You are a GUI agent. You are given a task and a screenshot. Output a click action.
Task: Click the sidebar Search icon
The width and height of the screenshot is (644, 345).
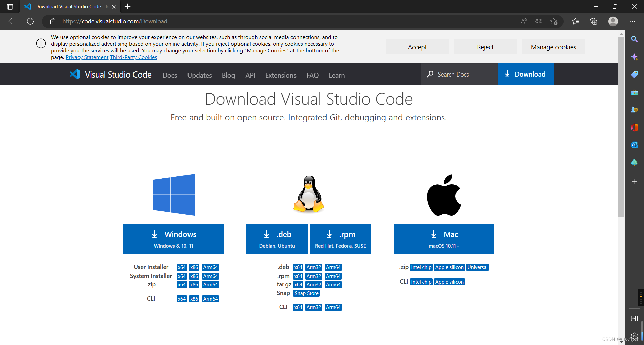pyautogui.click(x=634, y=39)
